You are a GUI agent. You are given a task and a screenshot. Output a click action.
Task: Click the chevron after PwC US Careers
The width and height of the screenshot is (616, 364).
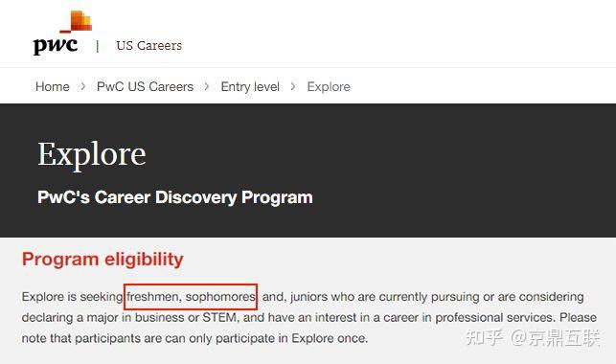[x=207, y=86]
